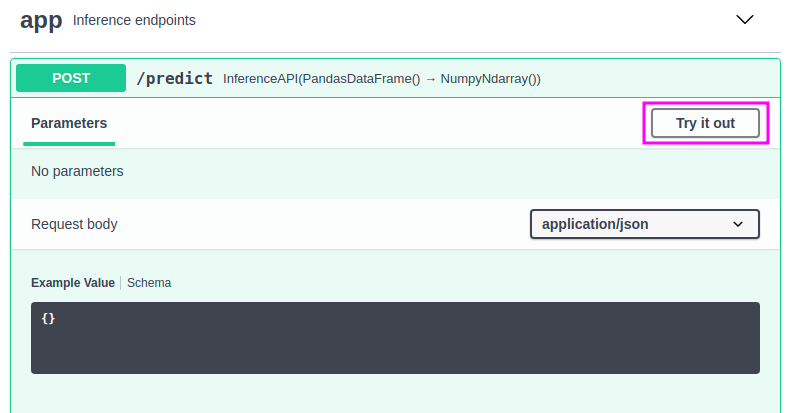Select the Example Value tab
The width and height of the screenshot is (787, 413).
(x=73, y=283)
